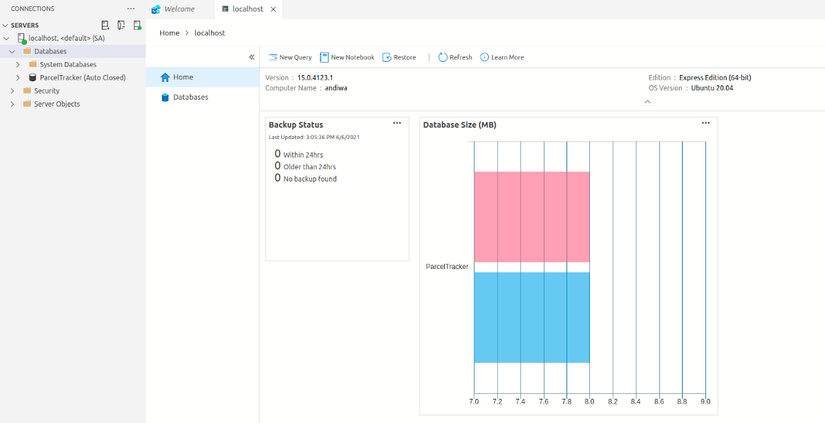Screen dimensions: 825x423
Task: Select ParcelTracker database in server tree
Action: click(x=82, y=77)
